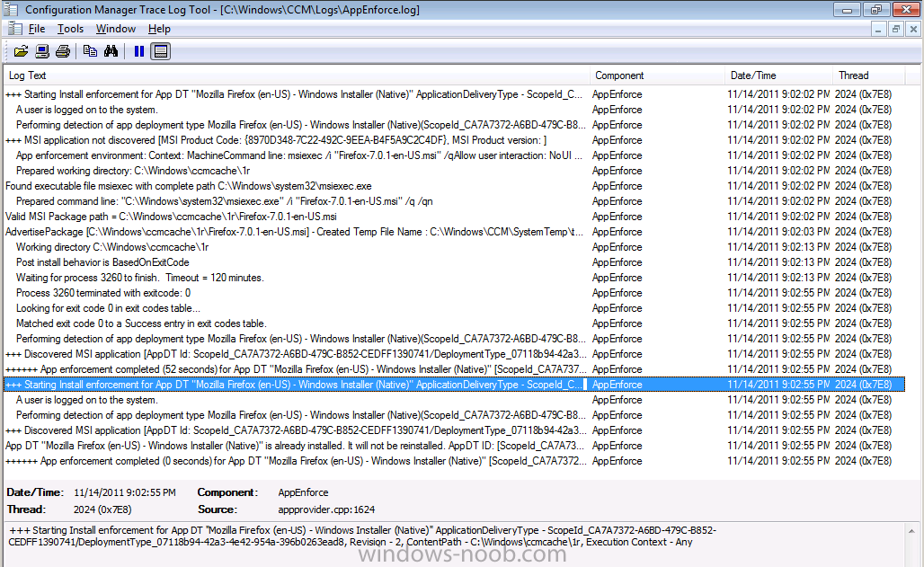Select the 'Looking for exit code 0' row
924x567 pixels.
pyautogui.click(x=454, y=308)
